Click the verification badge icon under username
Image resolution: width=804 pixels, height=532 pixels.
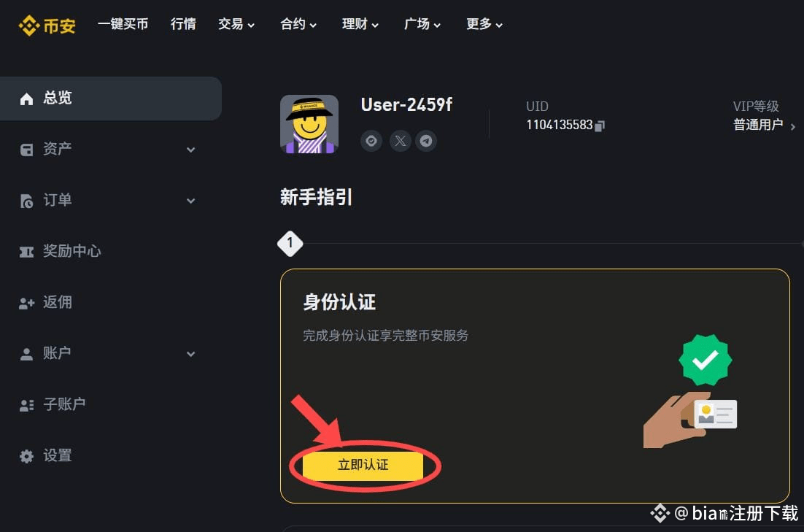(371, 141)
